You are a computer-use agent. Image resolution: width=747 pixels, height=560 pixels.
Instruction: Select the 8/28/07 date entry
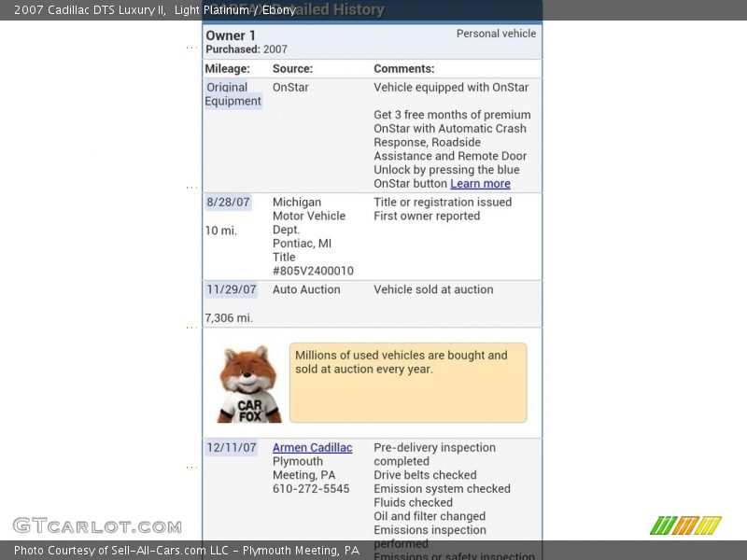228,202
